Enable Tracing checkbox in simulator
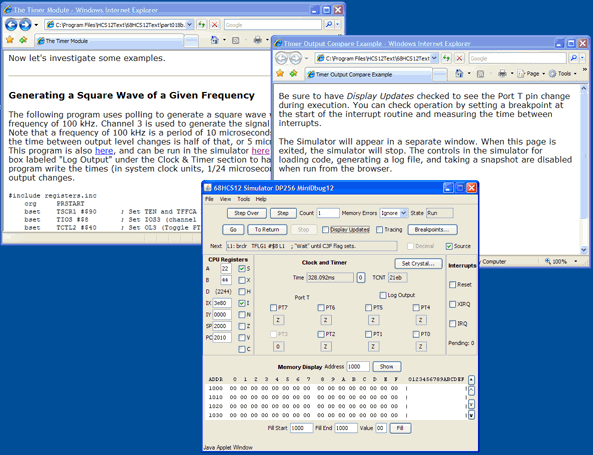Viewport: 593px width, 455px height. [380, 230]
